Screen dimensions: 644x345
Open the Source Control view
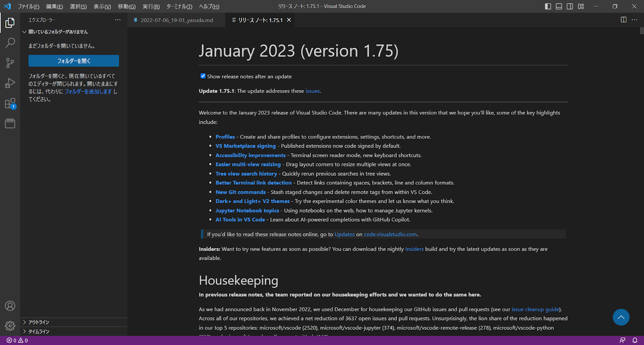point(10,63)
